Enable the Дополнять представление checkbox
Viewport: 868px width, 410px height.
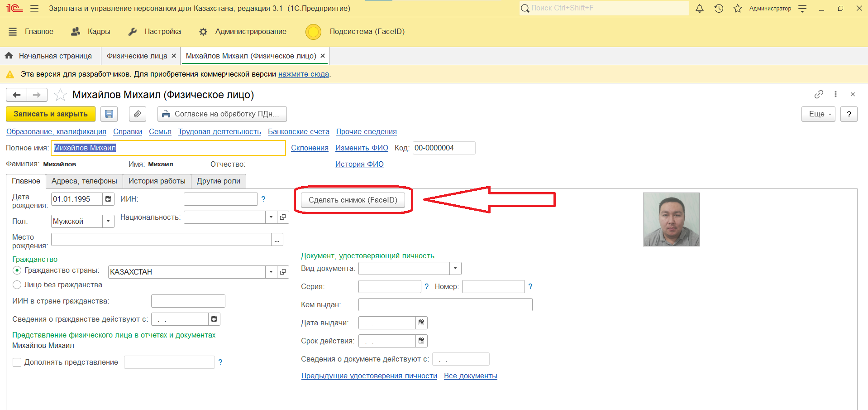pos(17,362)
